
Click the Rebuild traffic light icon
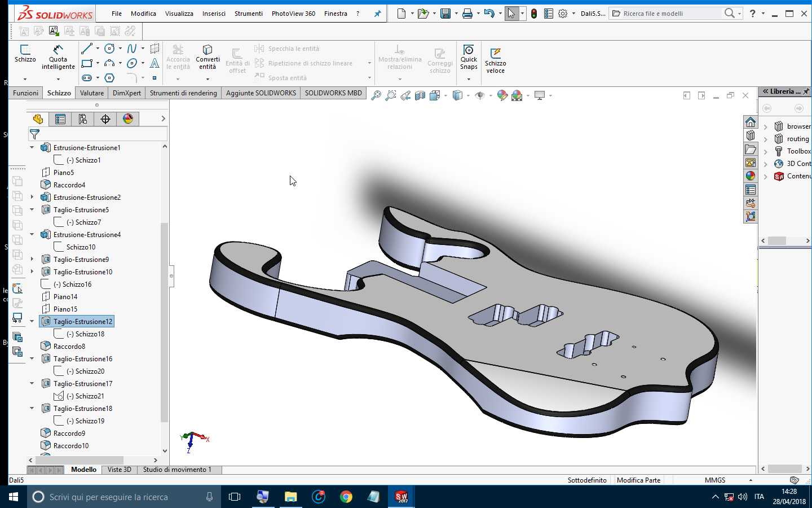534,14
